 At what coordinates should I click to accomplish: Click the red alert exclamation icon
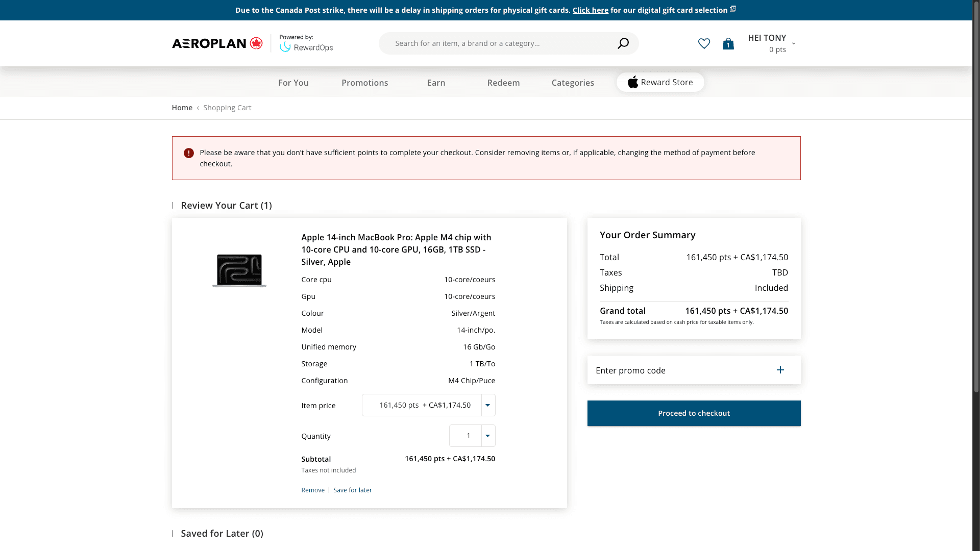[x=189, y=153]
